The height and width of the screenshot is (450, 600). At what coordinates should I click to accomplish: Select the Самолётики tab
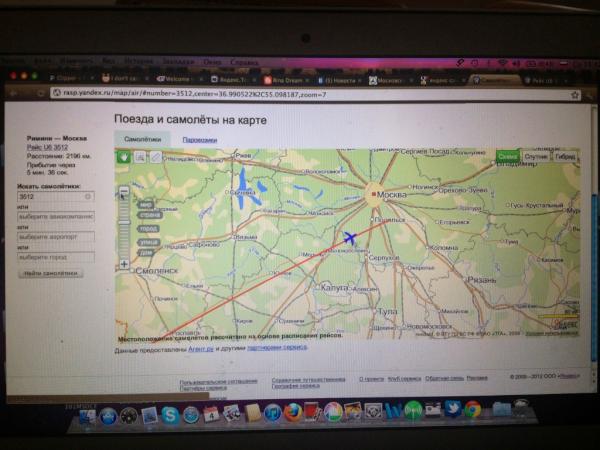tap(142, 139)
